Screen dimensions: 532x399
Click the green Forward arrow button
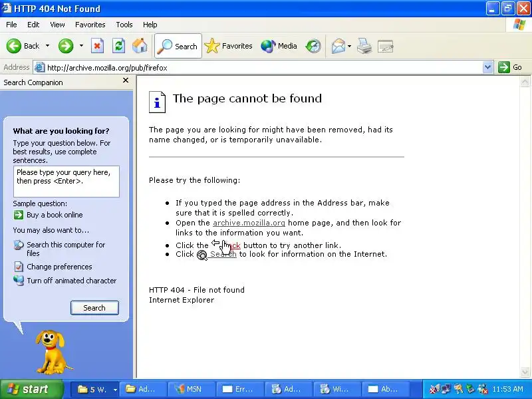pos(65,46)
